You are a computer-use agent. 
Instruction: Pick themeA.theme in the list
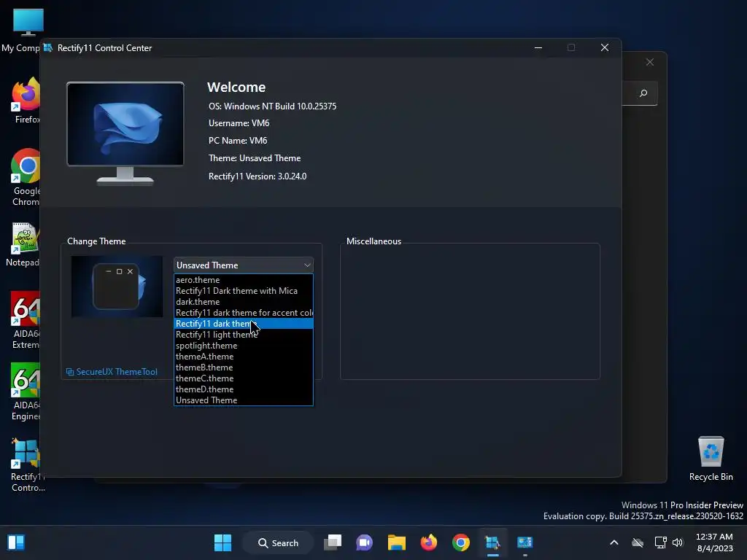[x=244, y=357]
